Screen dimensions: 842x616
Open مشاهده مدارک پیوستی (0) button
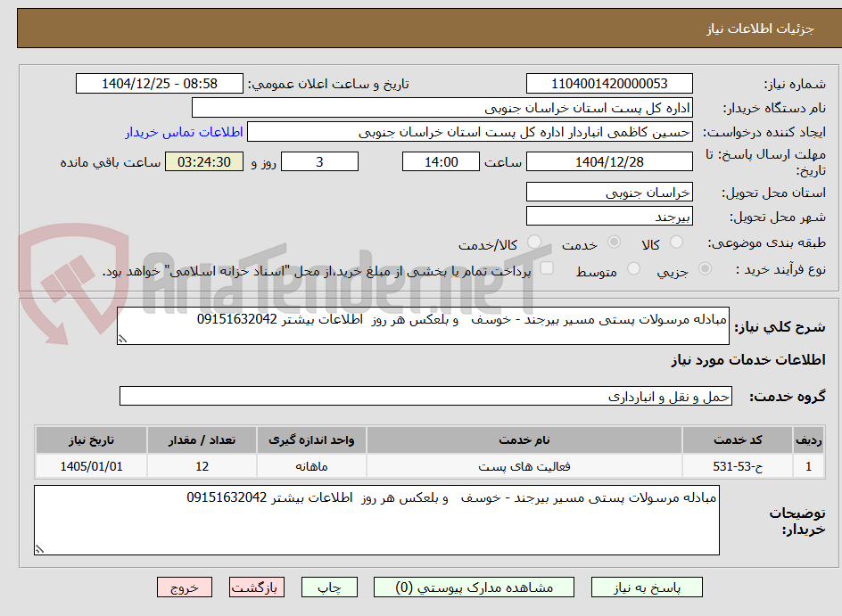pos(474,587)
